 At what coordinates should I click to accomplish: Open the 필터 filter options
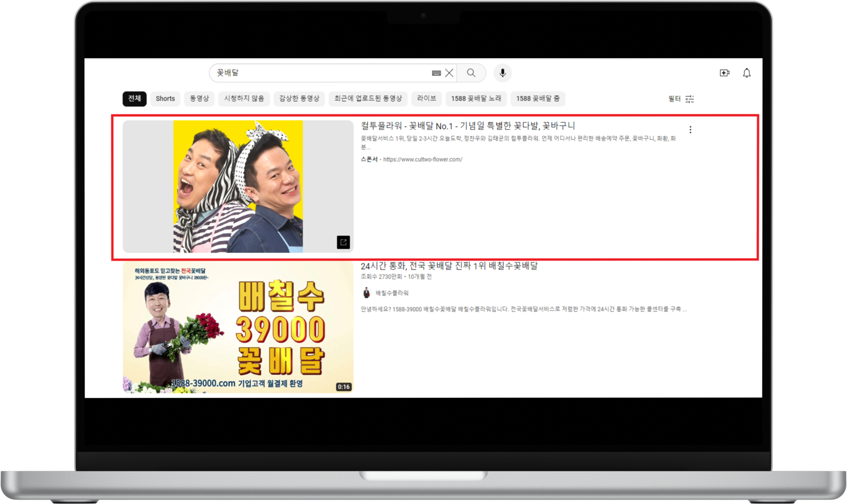[x=681, y=99]
